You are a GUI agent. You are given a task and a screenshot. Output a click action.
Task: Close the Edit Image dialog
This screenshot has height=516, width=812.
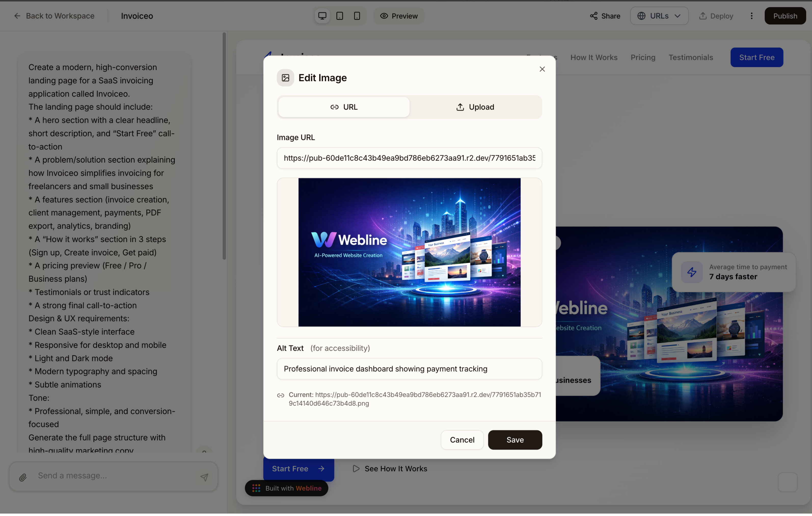pos(542,69)
